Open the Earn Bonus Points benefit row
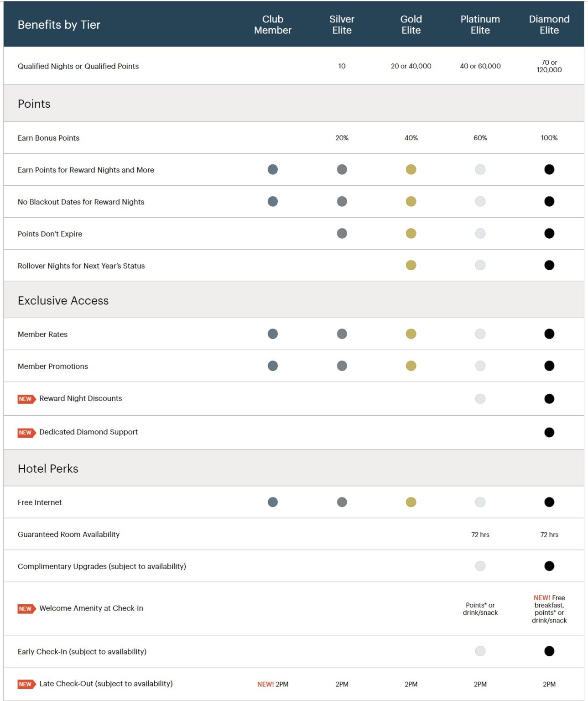588x701 pixels. point(48,137)
